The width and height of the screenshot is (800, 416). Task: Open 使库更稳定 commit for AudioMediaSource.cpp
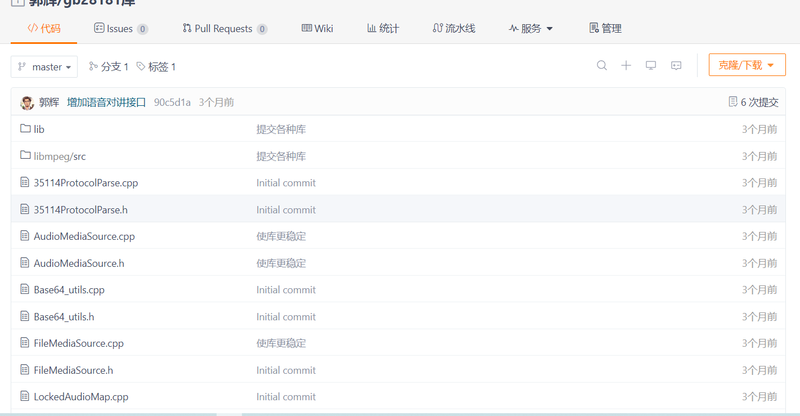point(281,236)
